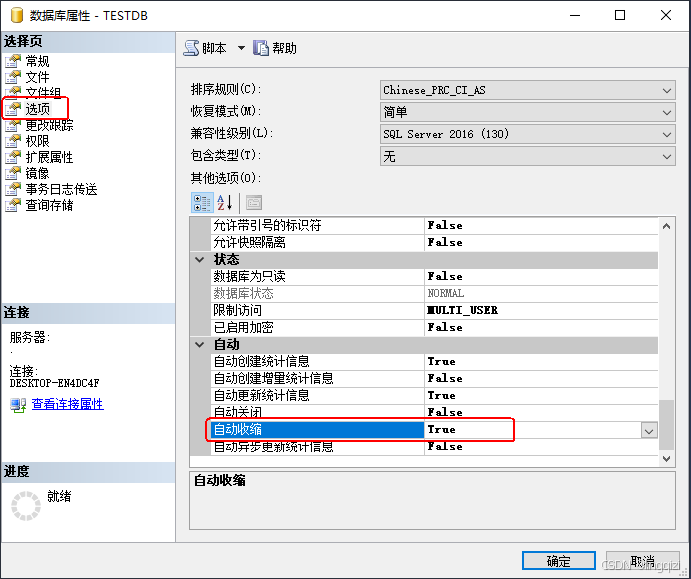Image resolution: width=691 pixels, height=579 pixels.
Task: Select the 自动创建统计信息 row
Action: [435, 361]
